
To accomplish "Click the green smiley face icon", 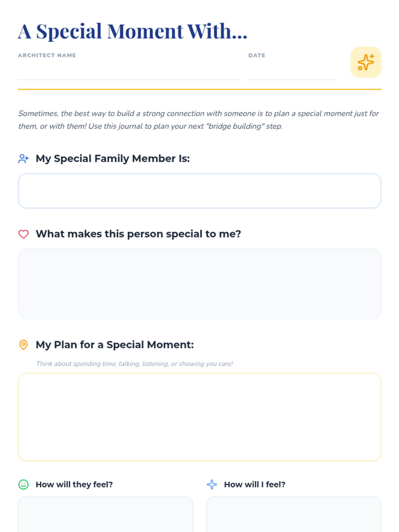I will click(23, 484).
